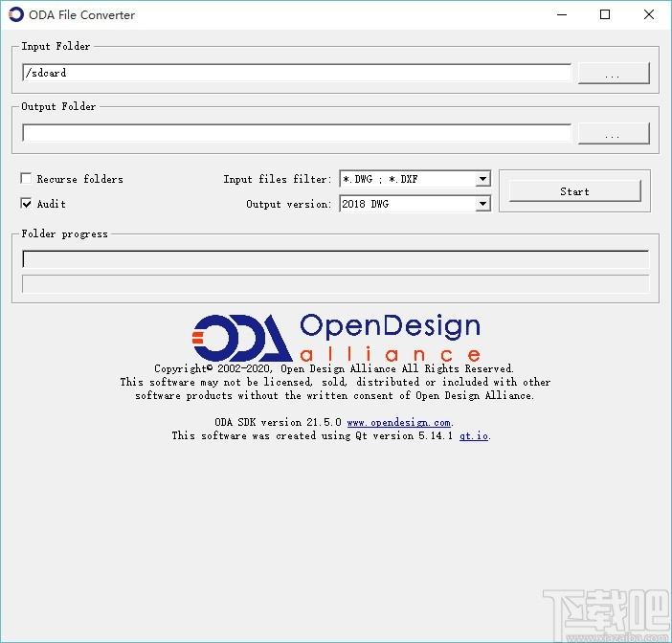This screenshot has width=672, height=643.
Task: Click the 'Folder progress' group label
Action: (64, 233)
